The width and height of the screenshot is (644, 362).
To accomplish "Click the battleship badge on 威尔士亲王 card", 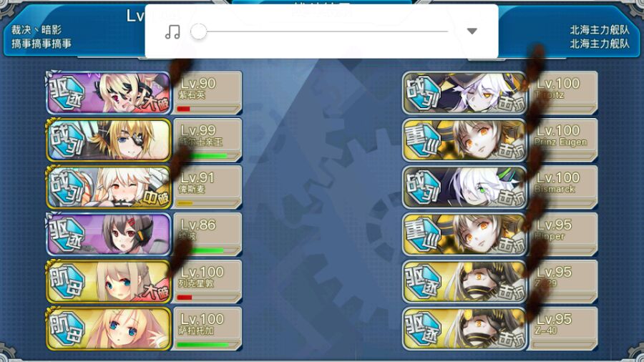I will point(67,140).
